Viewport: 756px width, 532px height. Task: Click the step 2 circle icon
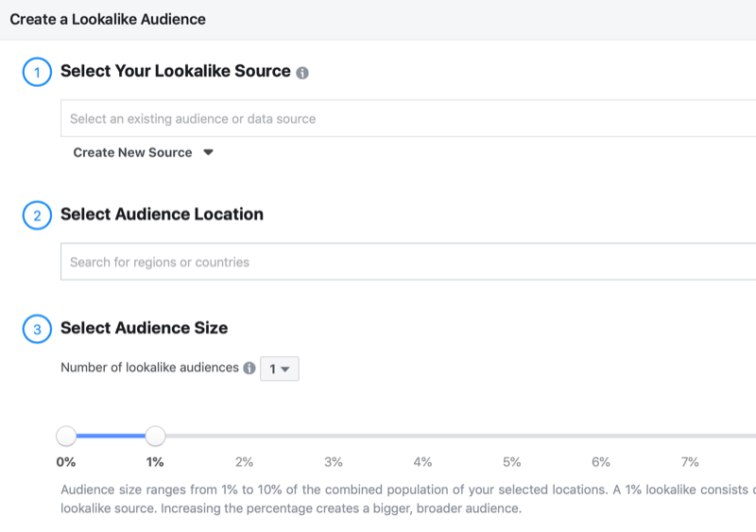click(36, 215)
